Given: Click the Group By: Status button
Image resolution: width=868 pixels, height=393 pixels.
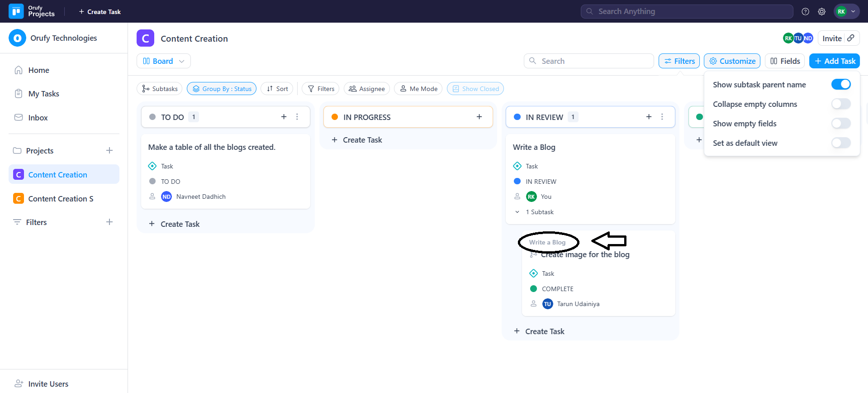Looking at the screenshot, I should 222,89.
